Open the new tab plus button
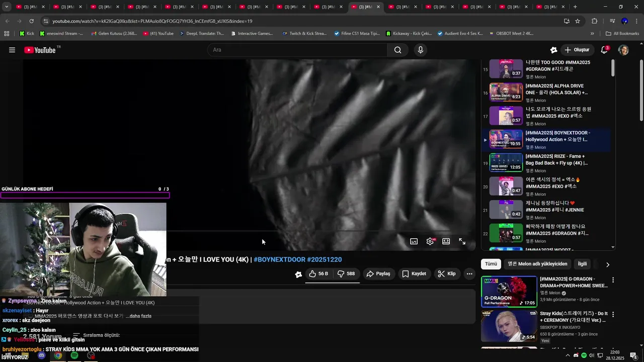Viewport: 644px width, 362px height. coord(575,7)
